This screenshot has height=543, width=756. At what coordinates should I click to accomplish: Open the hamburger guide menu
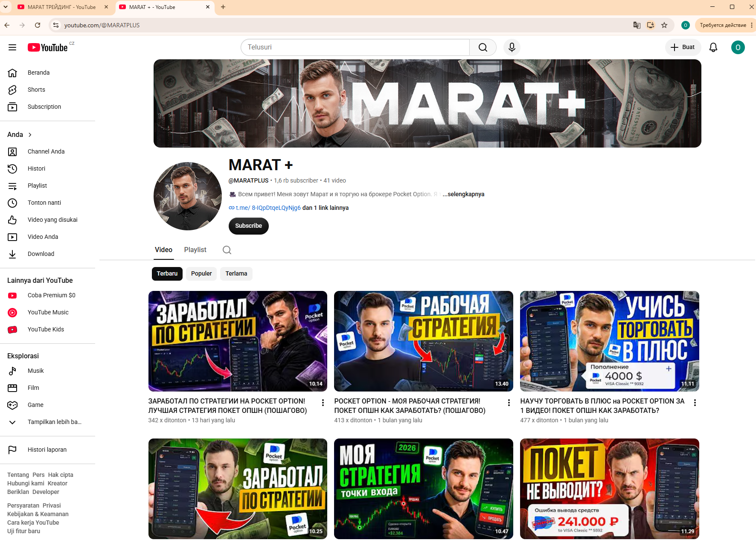coord(12,47)
